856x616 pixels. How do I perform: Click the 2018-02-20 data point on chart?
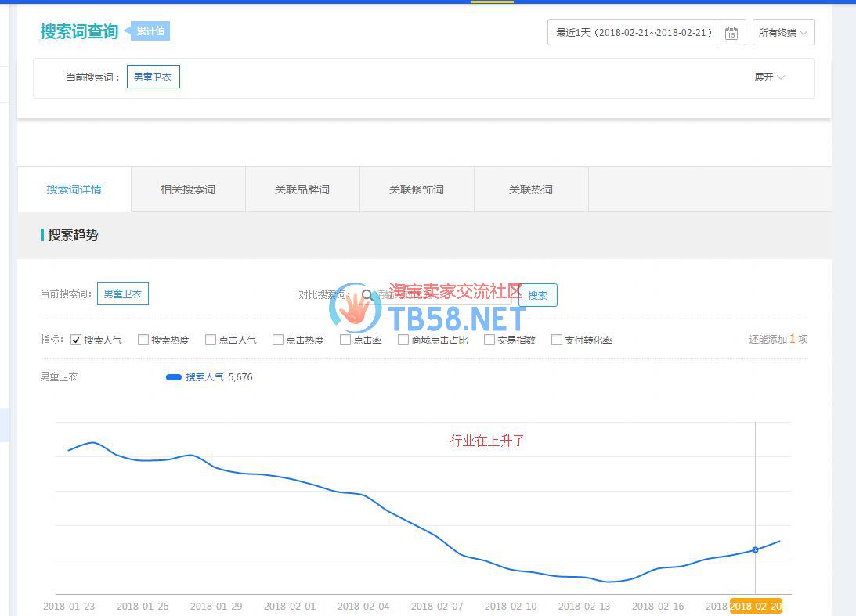click(755, 549)
